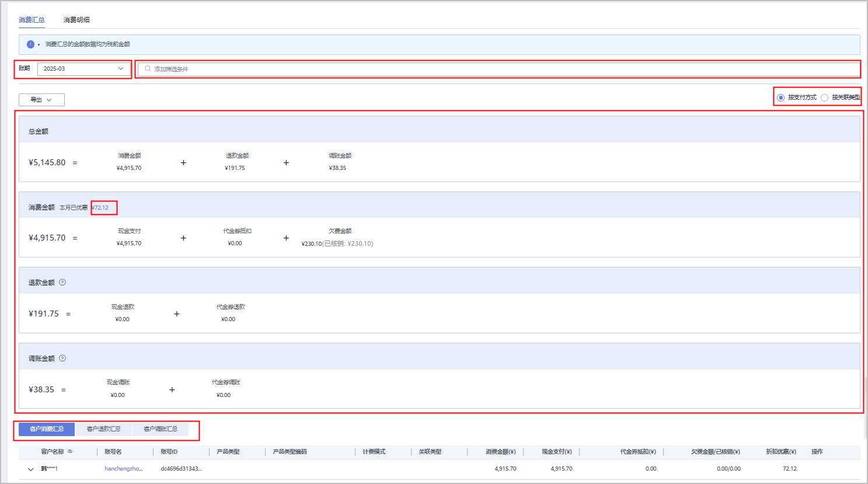
Task: Click the 现金退款 label in the refund section
Action: [x=123, y=307]
